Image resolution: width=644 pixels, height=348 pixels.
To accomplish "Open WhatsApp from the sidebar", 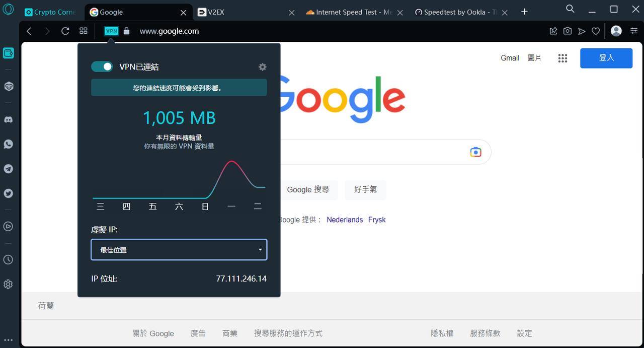I will (9, 144).
